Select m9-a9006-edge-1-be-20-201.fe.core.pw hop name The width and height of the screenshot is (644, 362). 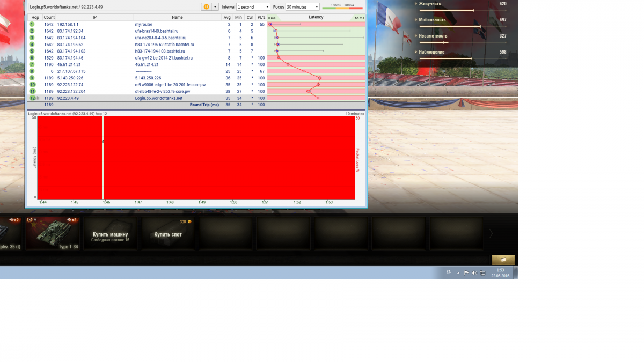tap(170, 85)
